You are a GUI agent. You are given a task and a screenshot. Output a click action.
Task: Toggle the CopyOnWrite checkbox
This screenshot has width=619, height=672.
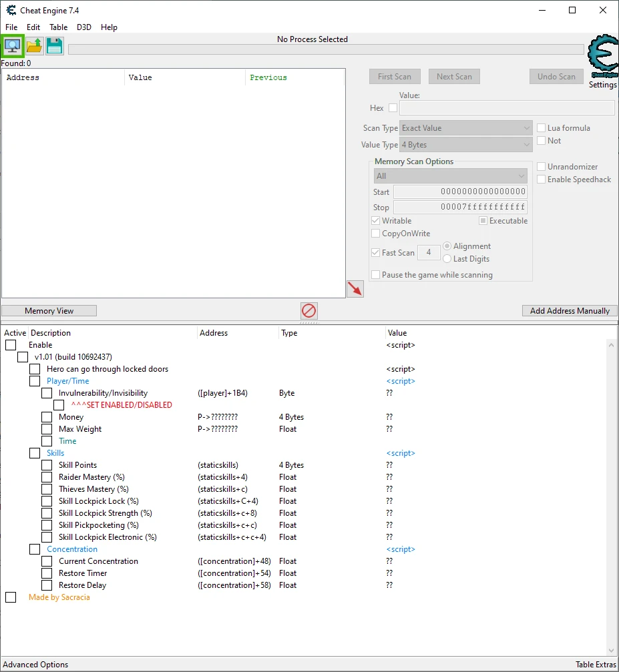click(x=376, y=234)
